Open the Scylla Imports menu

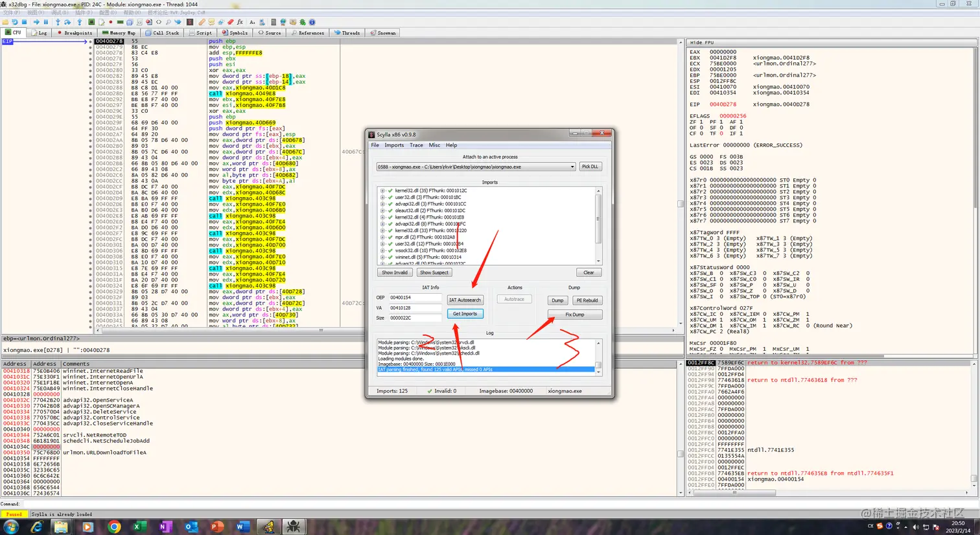point(394,145)
